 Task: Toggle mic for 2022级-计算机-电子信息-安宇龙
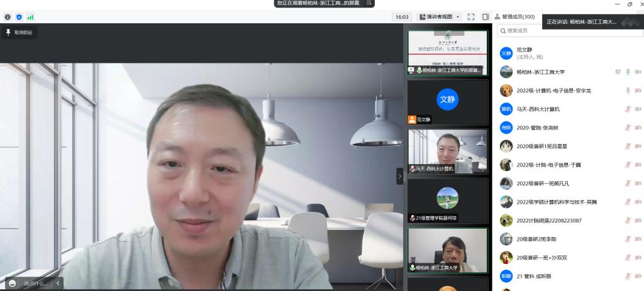click(x=627, y=91)
